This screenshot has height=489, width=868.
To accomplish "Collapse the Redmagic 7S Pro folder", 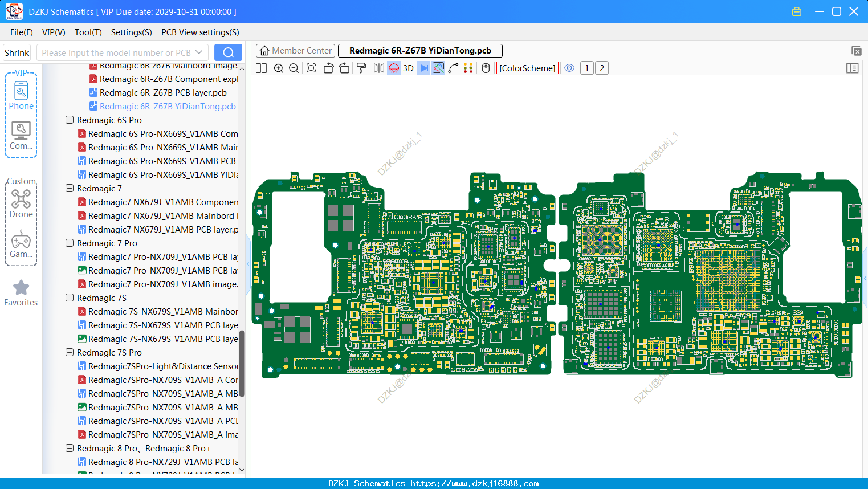I will pos(70,353).
